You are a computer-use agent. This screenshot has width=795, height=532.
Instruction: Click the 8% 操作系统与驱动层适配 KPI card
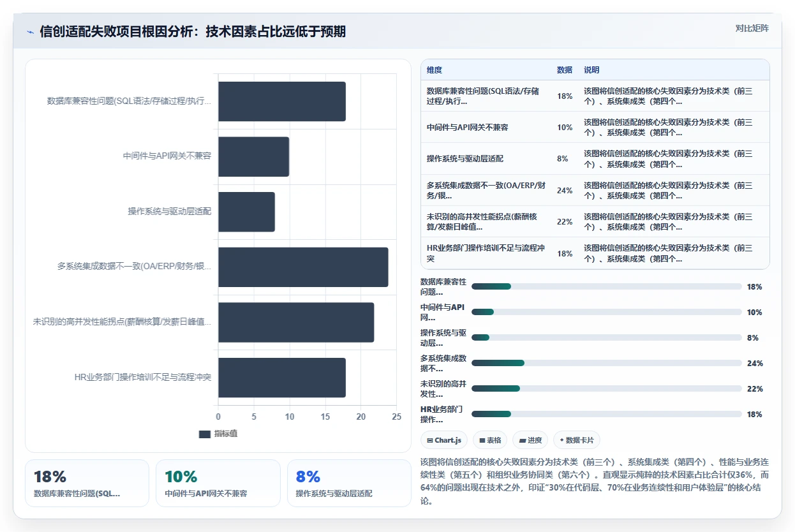[x=350, y=483]
